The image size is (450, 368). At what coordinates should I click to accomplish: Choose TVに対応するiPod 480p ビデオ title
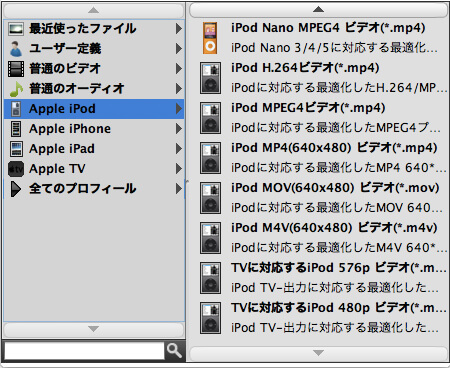coord(339,308)
